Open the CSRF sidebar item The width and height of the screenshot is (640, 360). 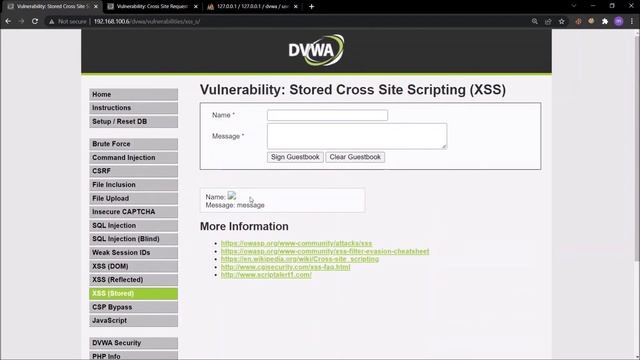133,171
